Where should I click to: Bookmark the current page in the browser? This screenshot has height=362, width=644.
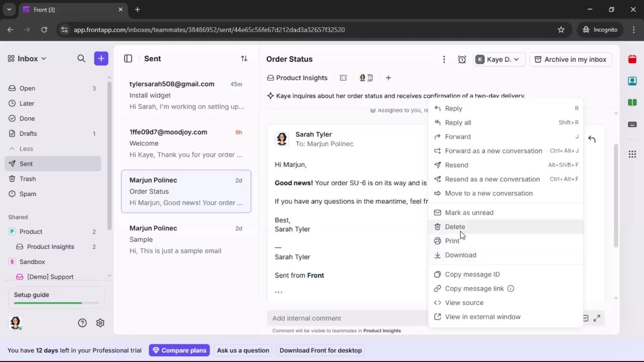(561, 29)
